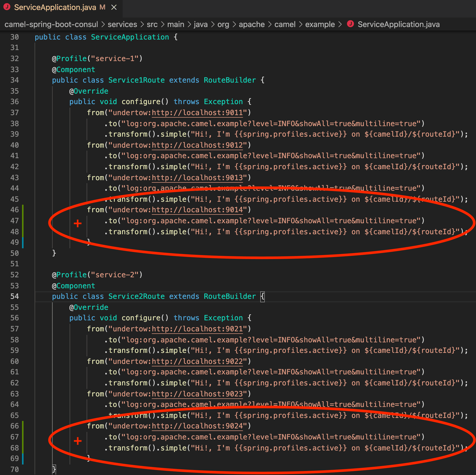The height and width of the screenshot is (475, 476).
Task: Close the ServiceApplication.java editor tab
Action: [114, 8]
